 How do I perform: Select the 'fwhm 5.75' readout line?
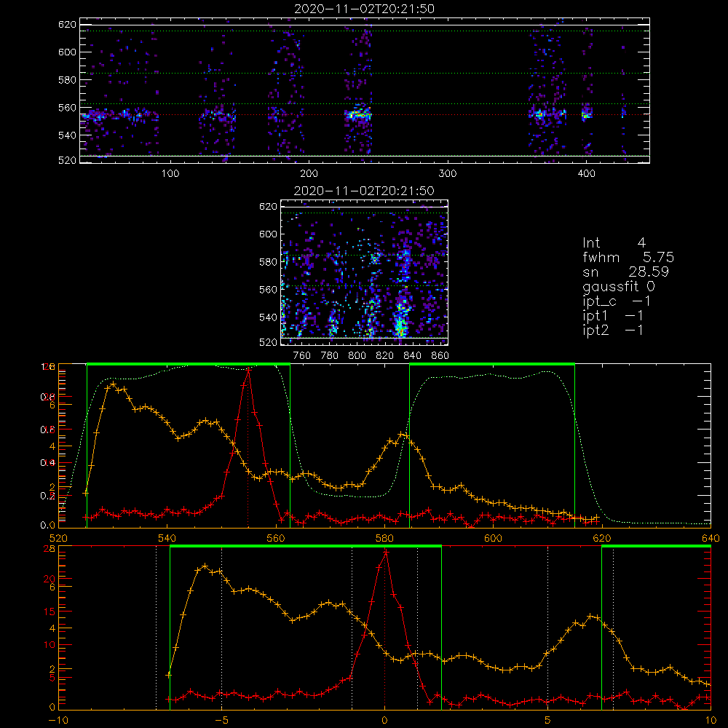[x=628, y=257]
